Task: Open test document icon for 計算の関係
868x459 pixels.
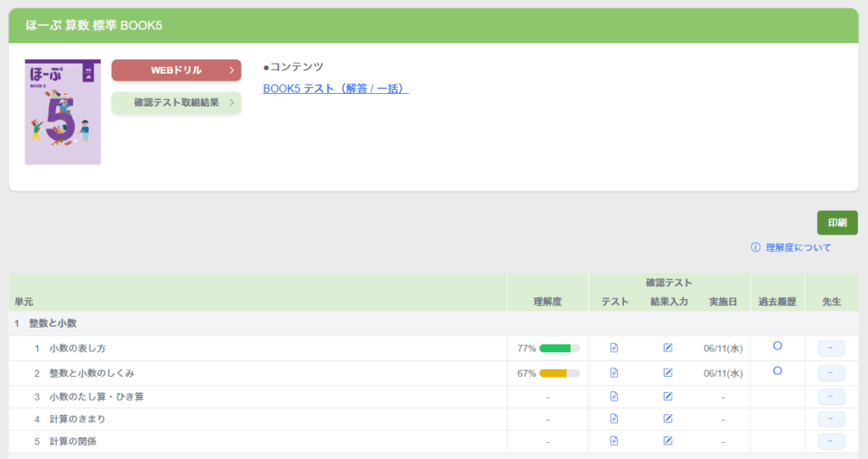Action: coord(615,440)
